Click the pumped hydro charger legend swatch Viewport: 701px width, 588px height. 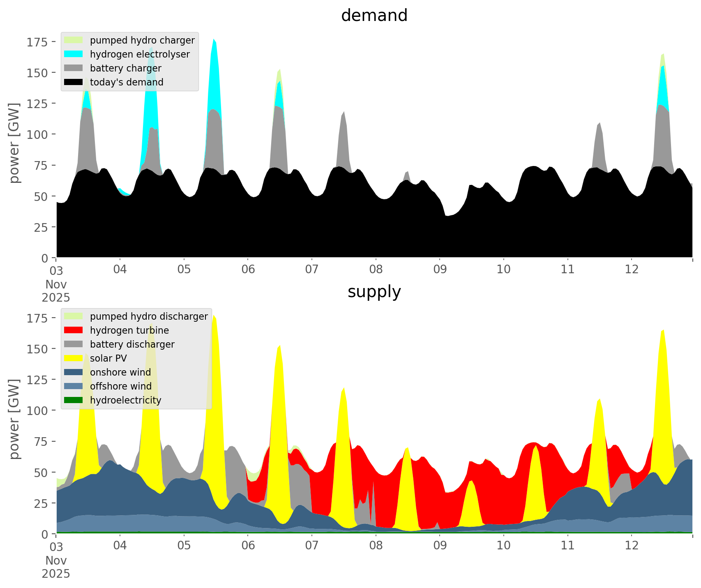coord(74,40)
